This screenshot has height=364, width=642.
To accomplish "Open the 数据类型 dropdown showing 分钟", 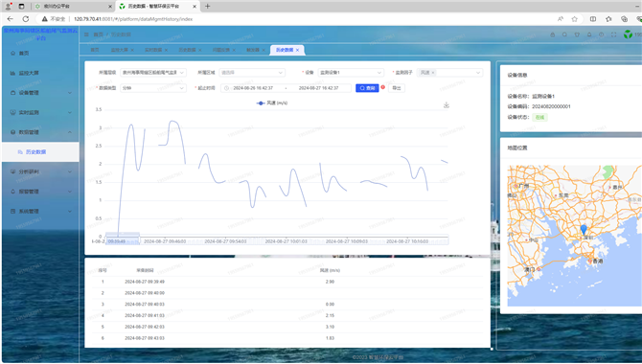I will click(x=153, y=88).
